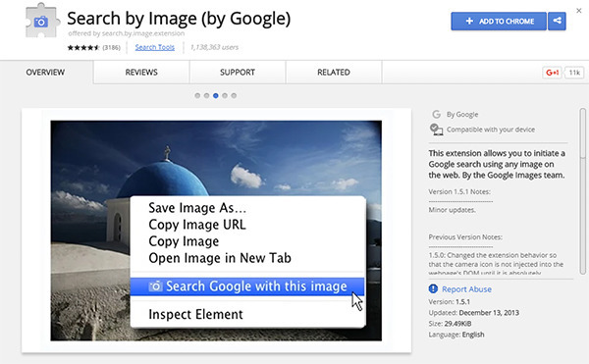Click the description panel scrollbar
The width and height of the screenshot is (589, 364).
582,191
